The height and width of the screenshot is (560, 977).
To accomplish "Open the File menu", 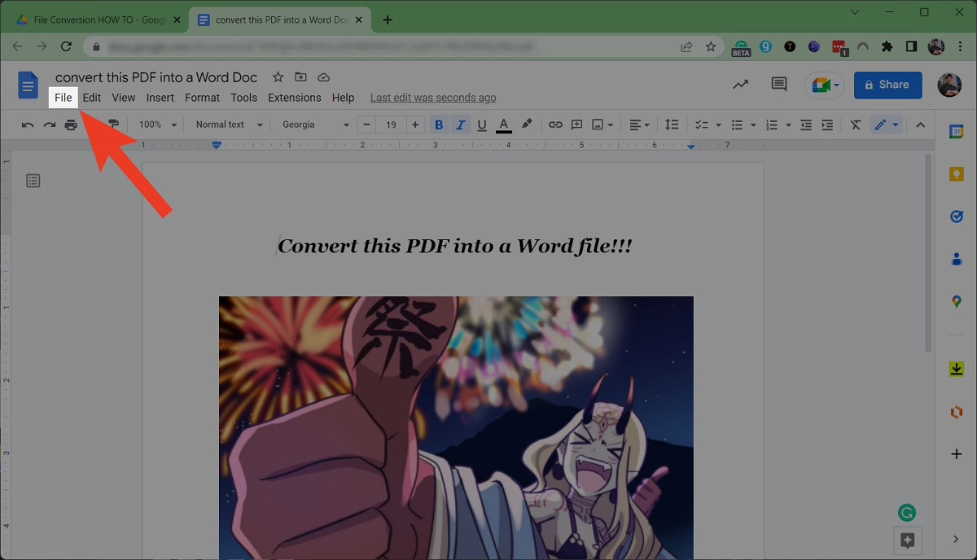I will [x=64, y=98].
